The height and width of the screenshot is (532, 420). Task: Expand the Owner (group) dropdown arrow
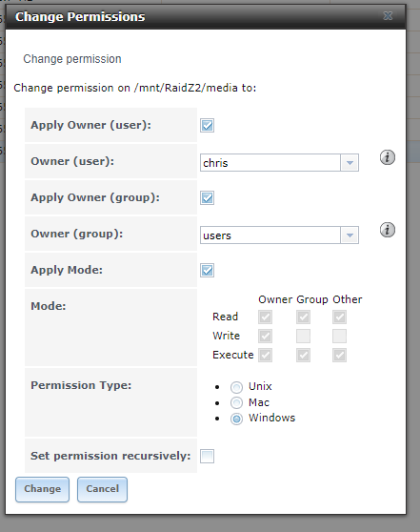(x=350, y=235)
